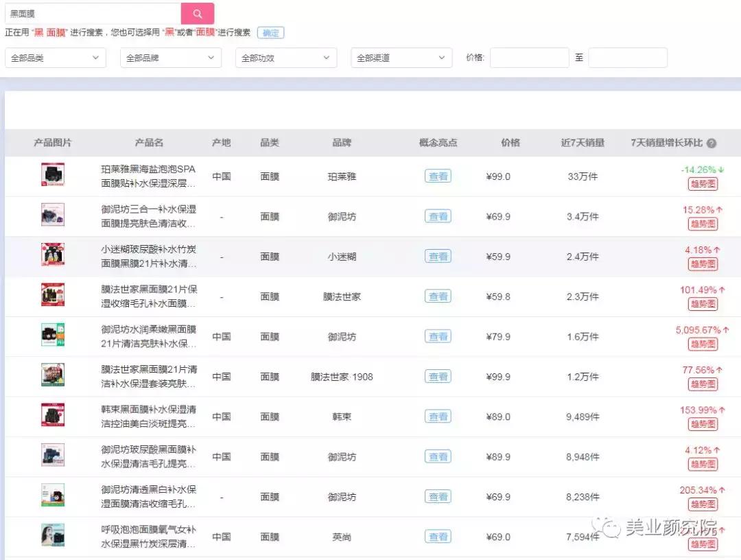Click 查看 button for 珀莱雅 row
This screenshot has width=741, height=560.
click(438, 176)
